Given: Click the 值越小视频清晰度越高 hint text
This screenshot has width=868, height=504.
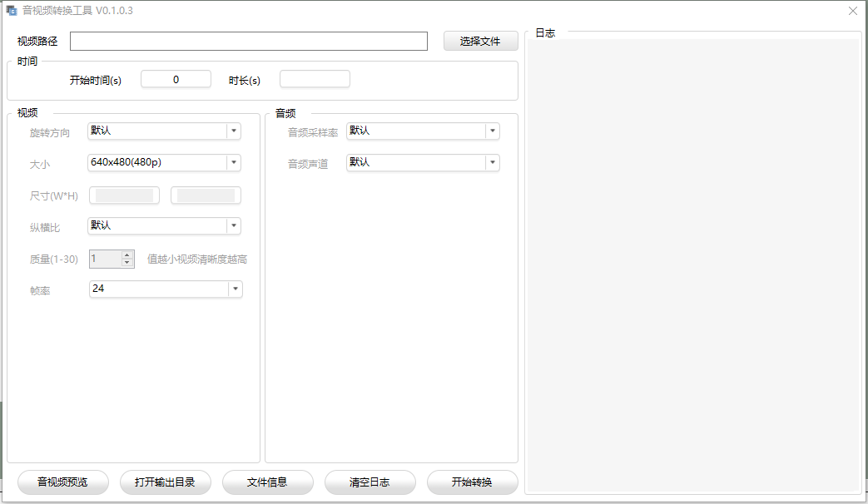Looking at the screenshot, I should 197,259.
